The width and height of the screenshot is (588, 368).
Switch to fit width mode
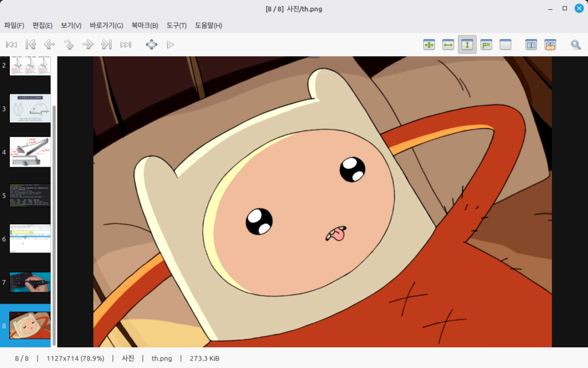click(x=448, y=44)
